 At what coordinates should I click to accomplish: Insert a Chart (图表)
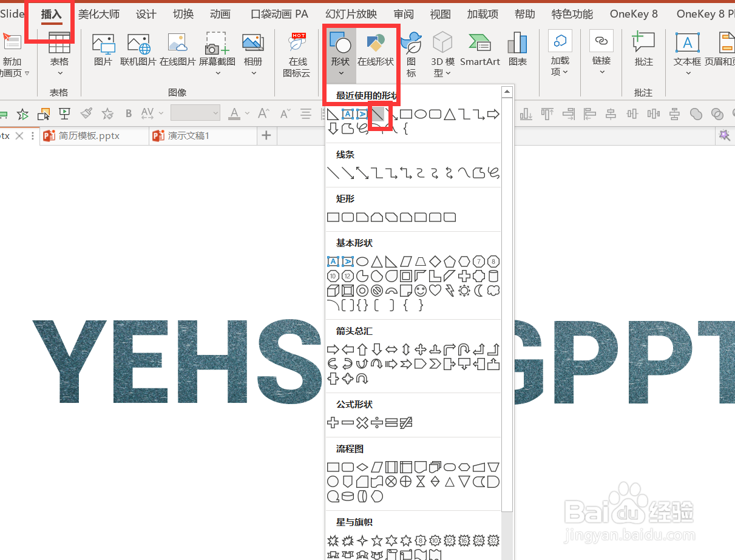point(518,49)
